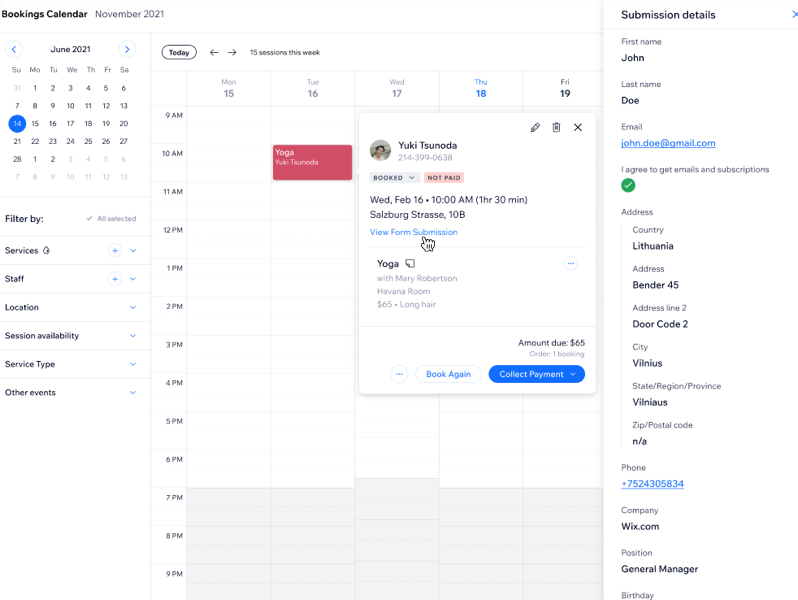Toggle the email subscriptions agreement checkmark
Viewport: 798px width, 600px height.
coord(628,186)
